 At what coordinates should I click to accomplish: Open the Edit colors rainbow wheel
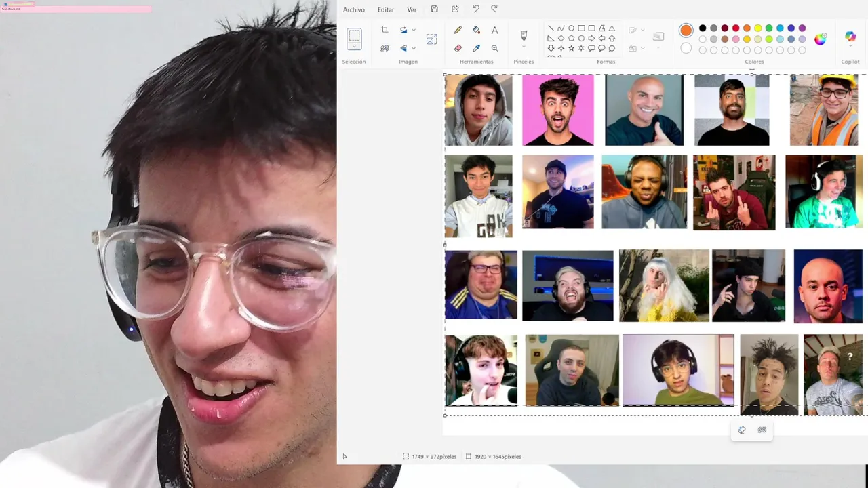[821, 39]
